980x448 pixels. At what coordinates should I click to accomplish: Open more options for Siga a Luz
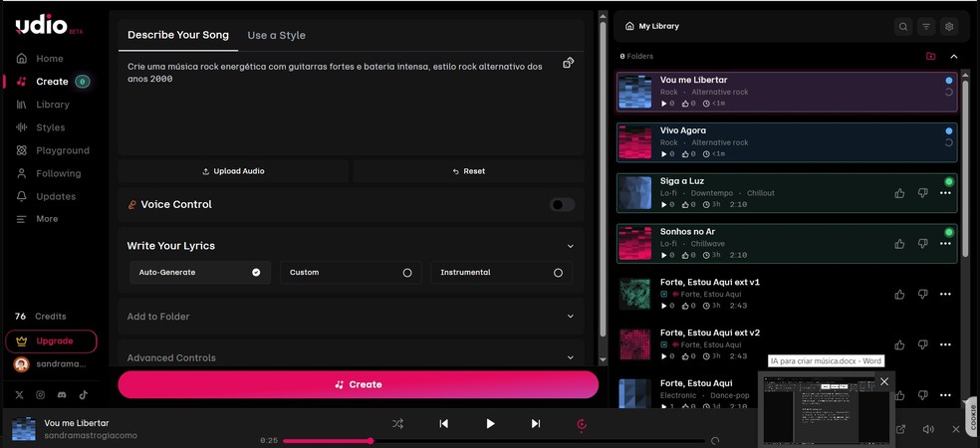click(x=945, y=193)
